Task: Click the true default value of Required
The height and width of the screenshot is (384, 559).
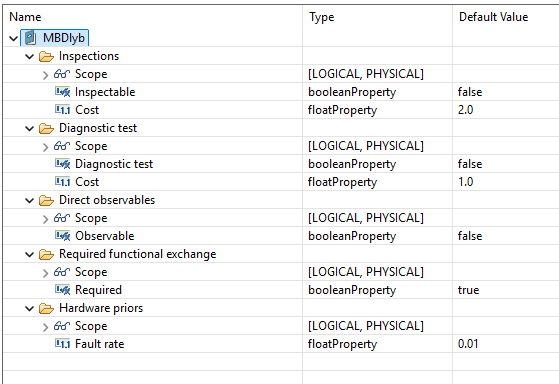Action: 468,290
